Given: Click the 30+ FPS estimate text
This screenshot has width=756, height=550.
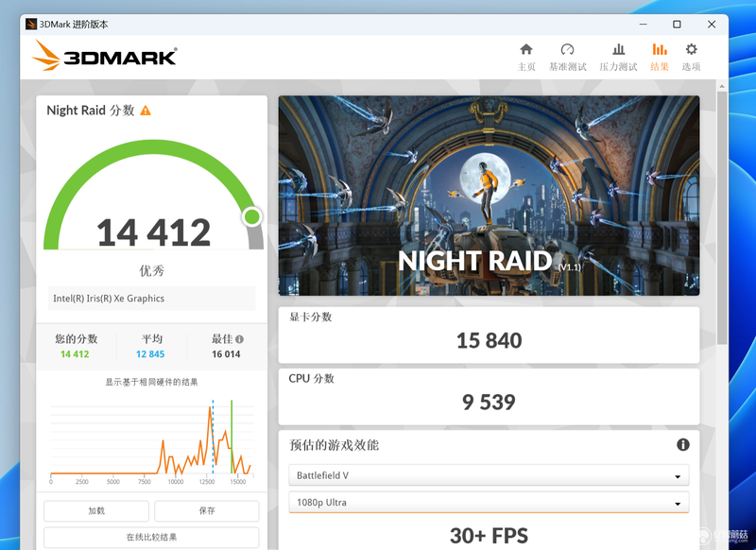Looking at the screenshot, I should [489, 536].
